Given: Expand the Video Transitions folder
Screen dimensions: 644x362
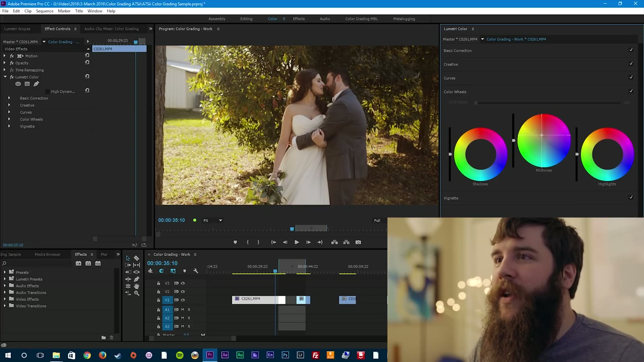Looking at the screenshot, I should click(x=5, y=306).
